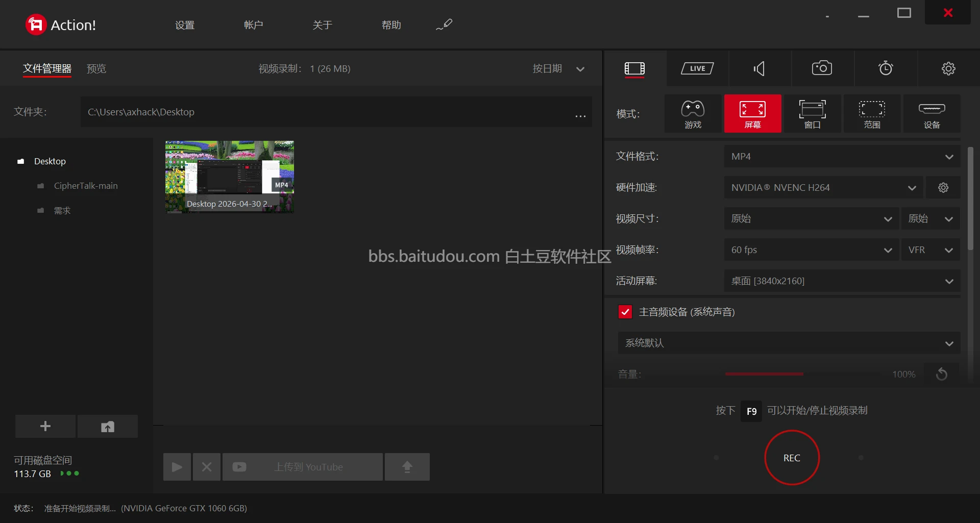The width and height of the screenshot is (980, 523).
Task: Open the 按日期 sort dropdown
Action: (558, 68)
